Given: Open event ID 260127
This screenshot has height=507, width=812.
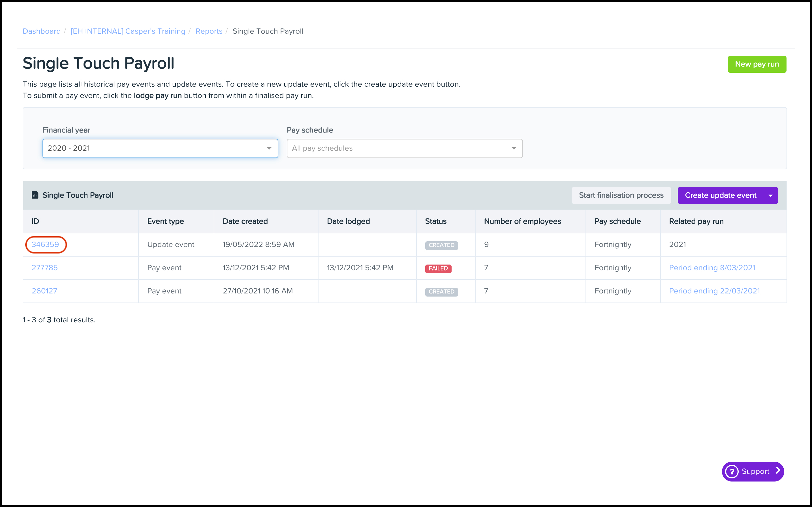Looking at the screenshot, I should click(x=44, y=291).
